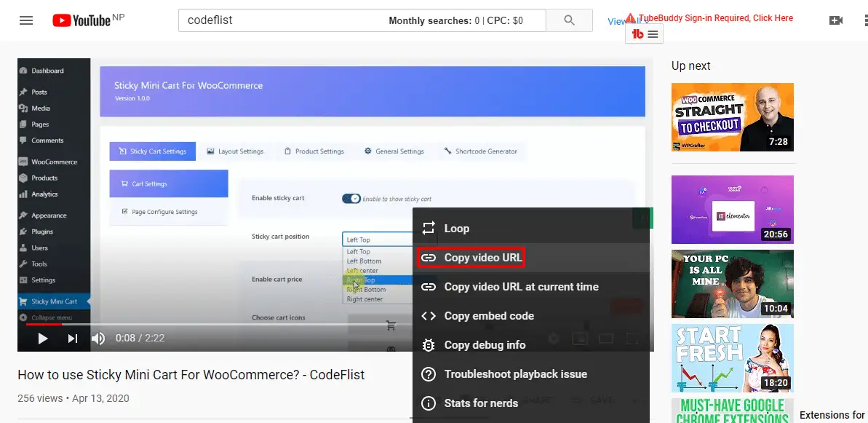868x423 pixels.
Task: Select Copy embed code option
Action: [488, 316]
